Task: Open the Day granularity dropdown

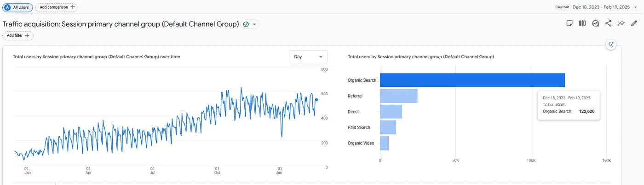Action: 308,57
